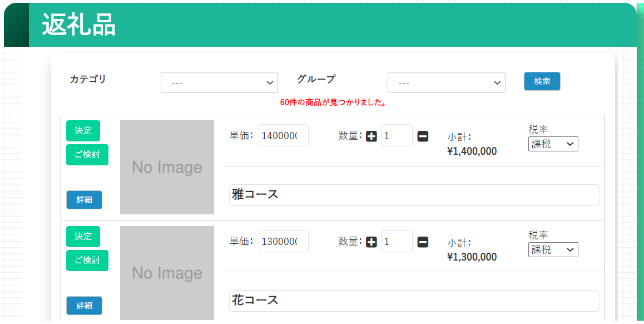Click the 単価 field showing 1300000
The width and height of the screenshot is (644, 324).
[x=283, y=242]
